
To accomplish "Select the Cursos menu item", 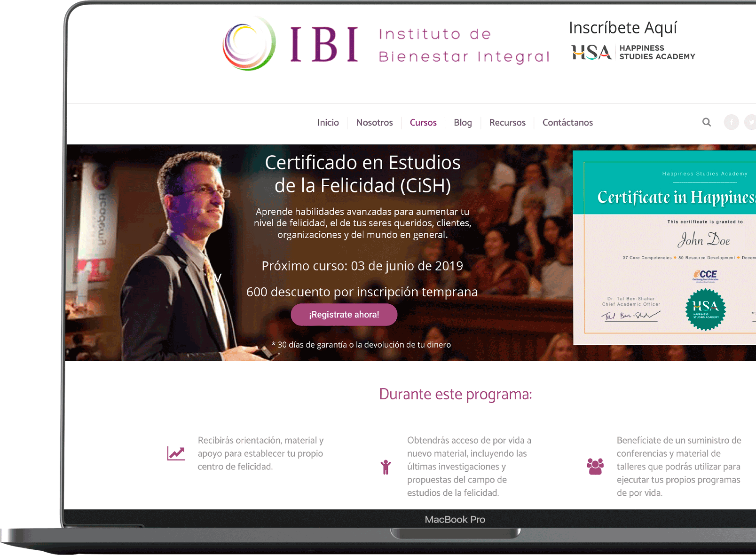I will [423, 123].
